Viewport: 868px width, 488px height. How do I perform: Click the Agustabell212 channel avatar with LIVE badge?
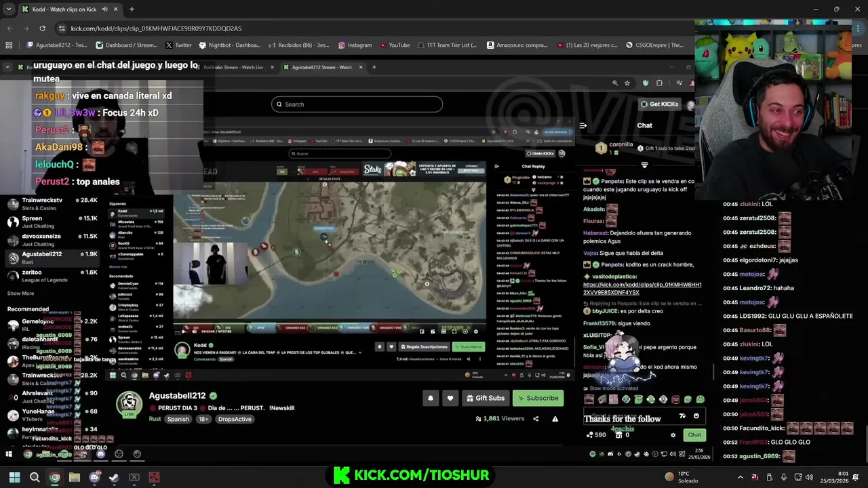tap(129, 404)
